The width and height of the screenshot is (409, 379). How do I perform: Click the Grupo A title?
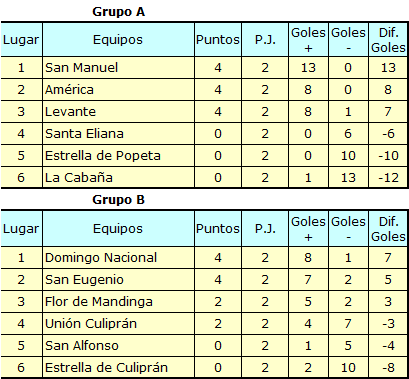click(118, 12)
